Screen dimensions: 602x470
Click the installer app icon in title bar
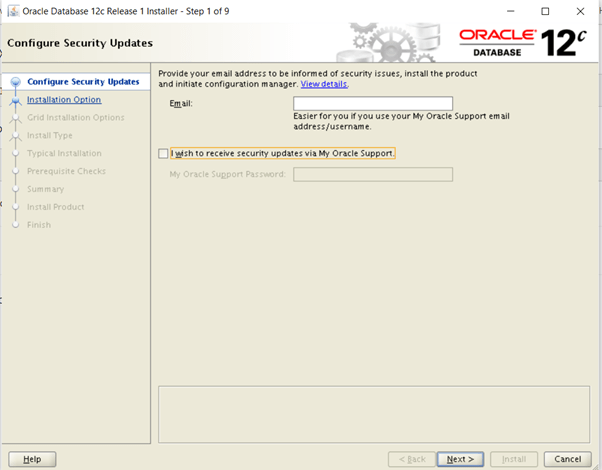12,11
